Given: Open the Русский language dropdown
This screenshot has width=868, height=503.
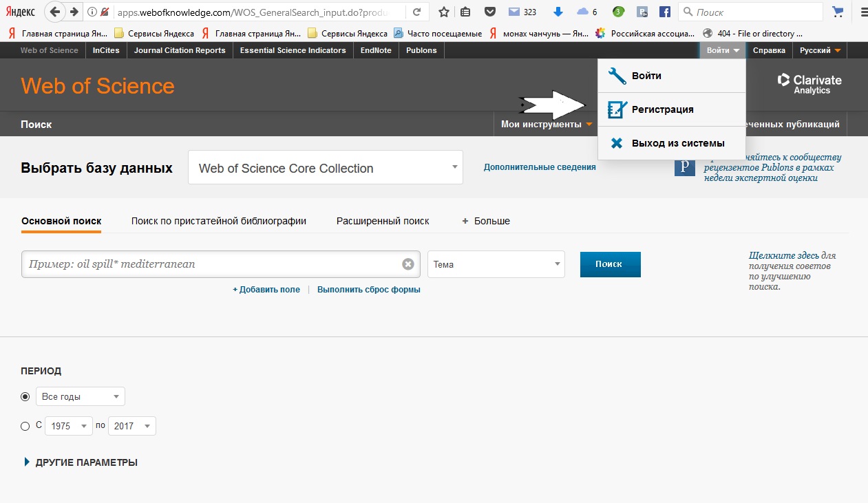Looking at the screenshot, I should tap(820, 50).
